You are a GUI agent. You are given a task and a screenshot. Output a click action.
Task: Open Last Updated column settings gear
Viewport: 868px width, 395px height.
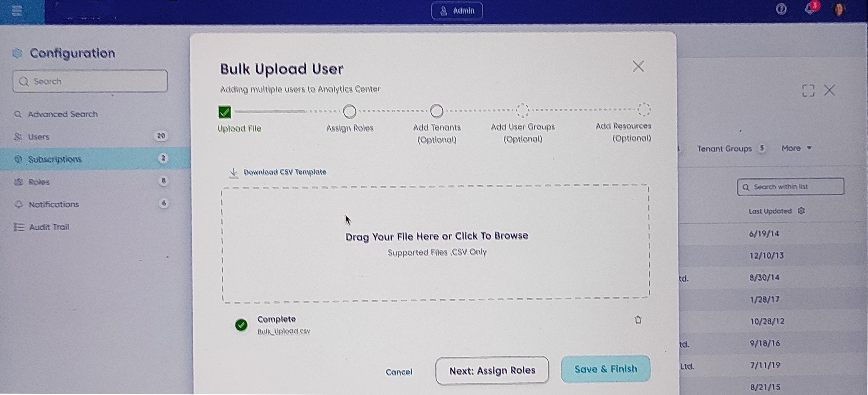click(802, 211)
